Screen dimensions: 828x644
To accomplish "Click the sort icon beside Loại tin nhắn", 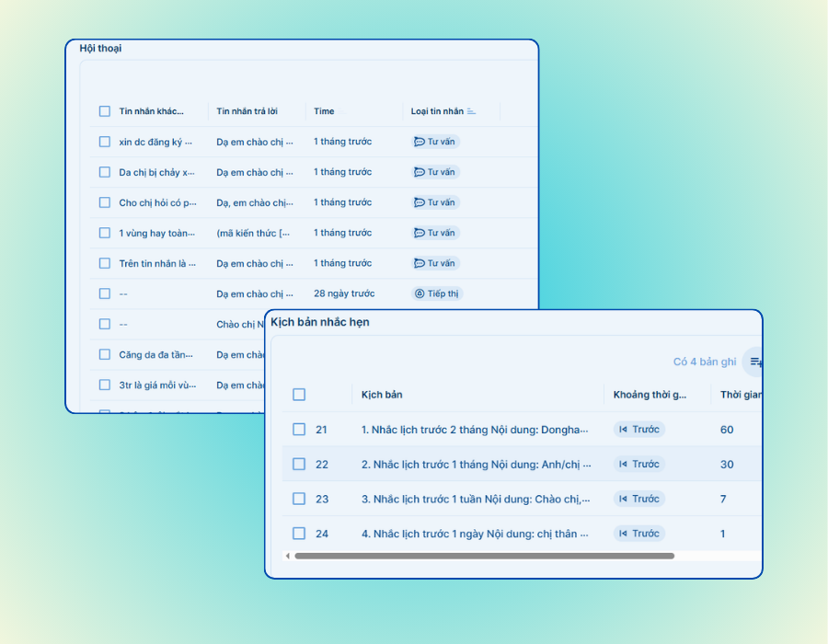I will pyautogui.click(x=471, y=111).
